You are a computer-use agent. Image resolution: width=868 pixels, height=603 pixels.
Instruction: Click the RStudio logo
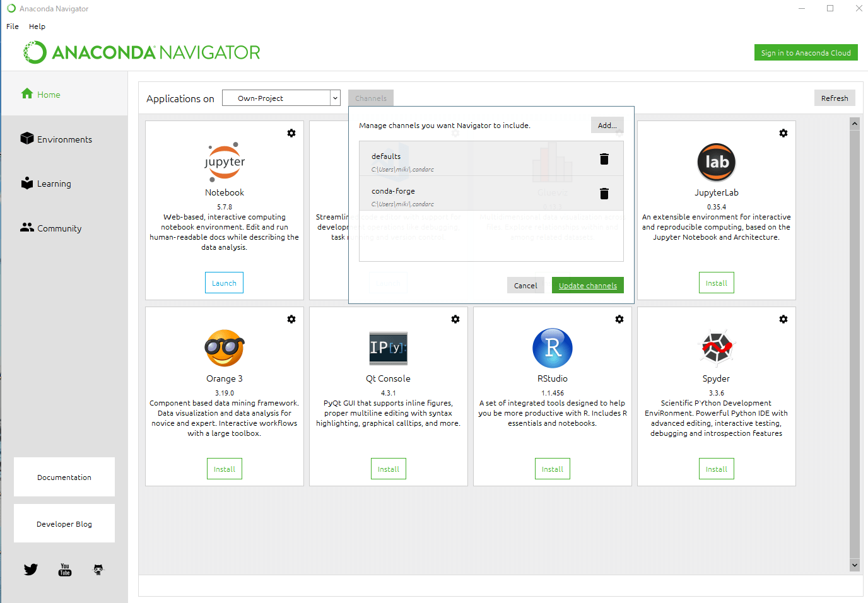[553, 348]
